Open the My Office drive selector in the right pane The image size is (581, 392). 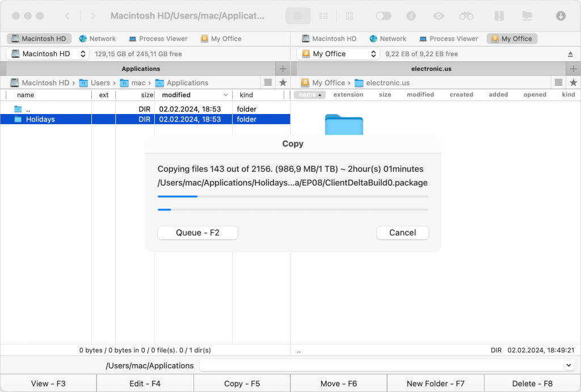[x=337, y=53]
